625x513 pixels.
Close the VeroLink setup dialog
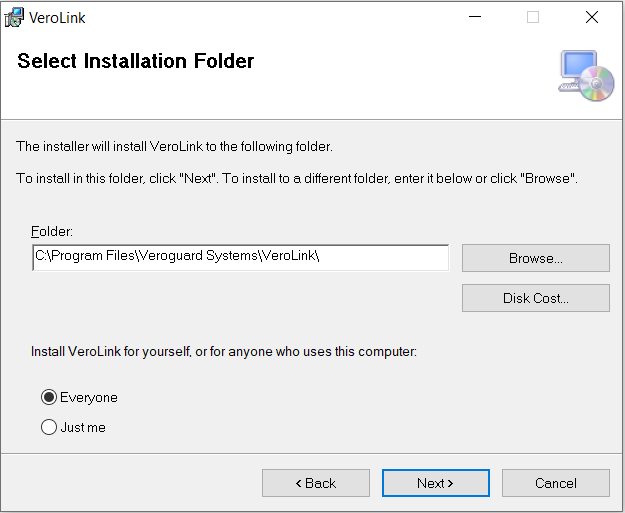(x=592, y=18)
